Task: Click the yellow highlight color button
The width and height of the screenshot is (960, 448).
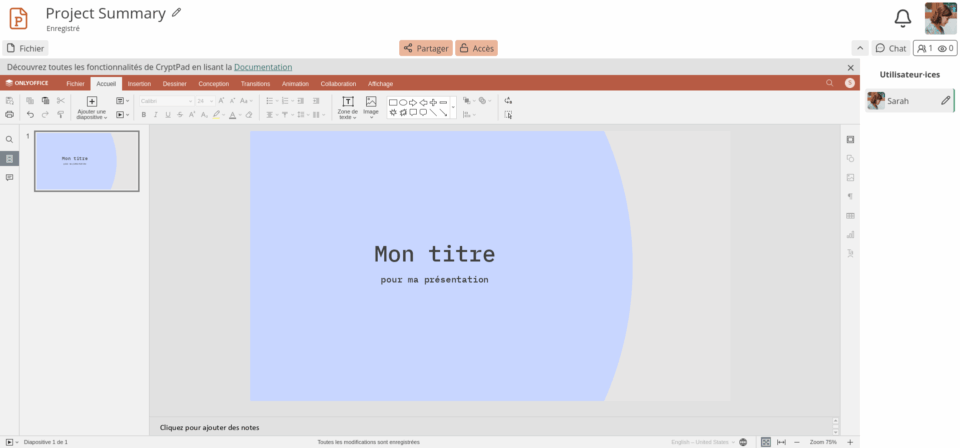Action: coord(216,114)
